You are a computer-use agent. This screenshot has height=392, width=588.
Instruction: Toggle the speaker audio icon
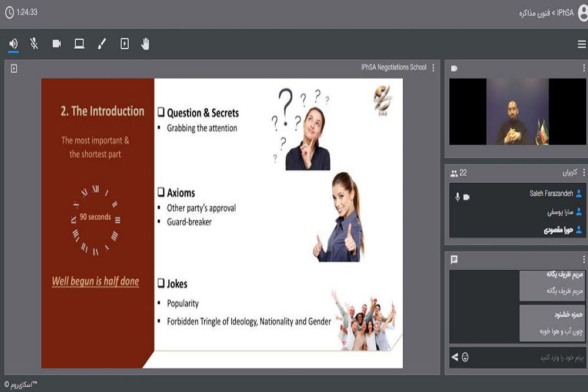pyautogui.click(x=13, y=43)
